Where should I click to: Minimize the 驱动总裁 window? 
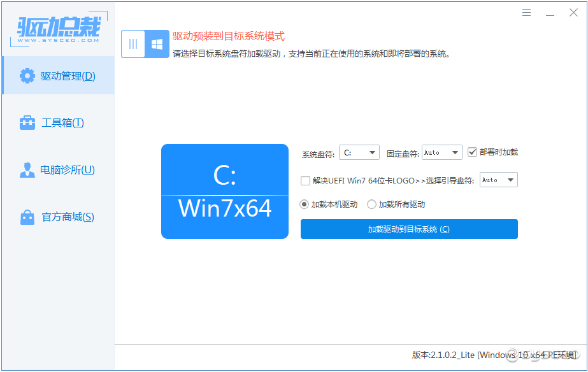point(550,13)
